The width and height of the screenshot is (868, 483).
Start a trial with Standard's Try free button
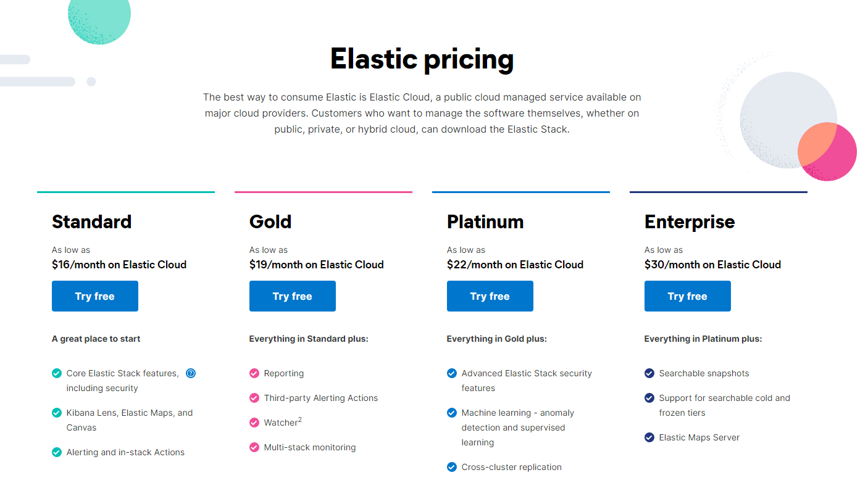tap(94, 296)
